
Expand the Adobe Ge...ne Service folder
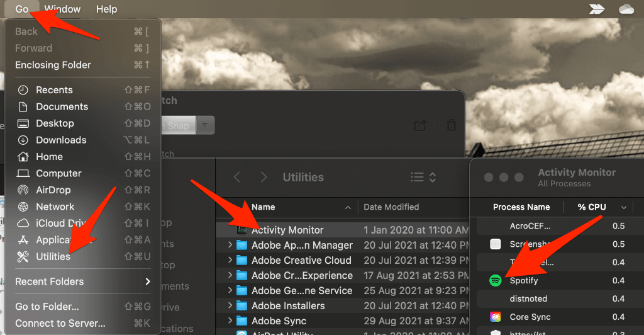[x=230, y=291]
